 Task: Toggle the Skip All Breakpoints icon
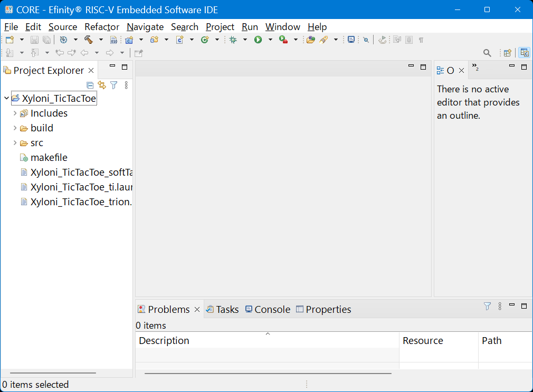pos(366,40)
